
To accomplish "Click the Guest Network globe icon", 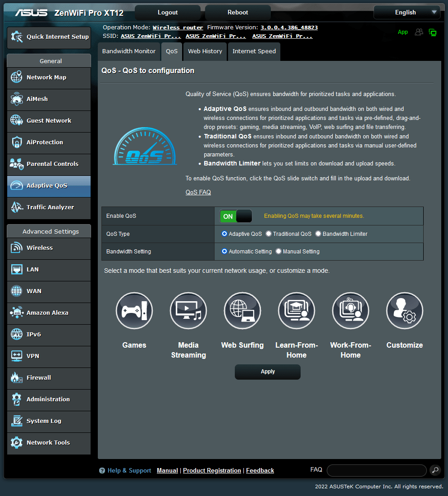I will pyautogui.click(x=16, y=120).
